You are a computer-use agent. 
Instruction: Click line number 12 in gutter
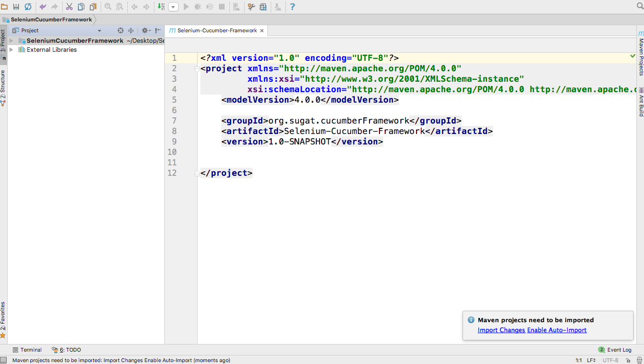pyautogui.click(x=172, y=173)
